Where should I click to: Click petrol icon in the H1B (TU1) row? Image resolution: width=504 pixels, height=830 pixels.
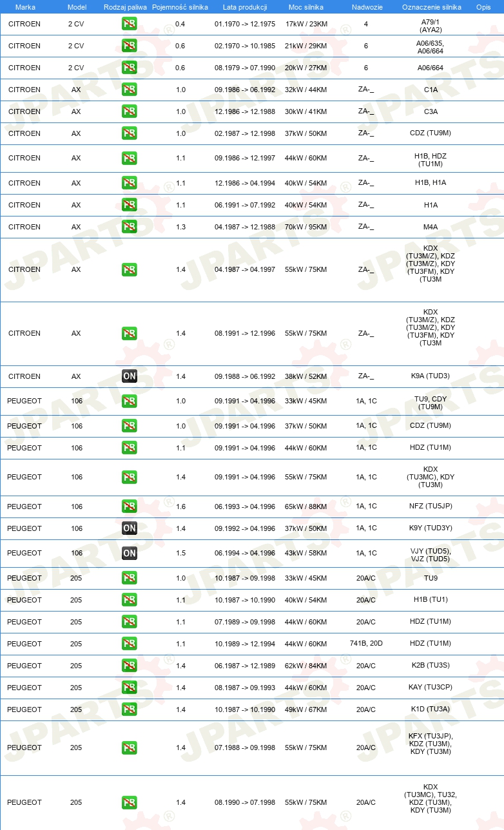point(130,600)
